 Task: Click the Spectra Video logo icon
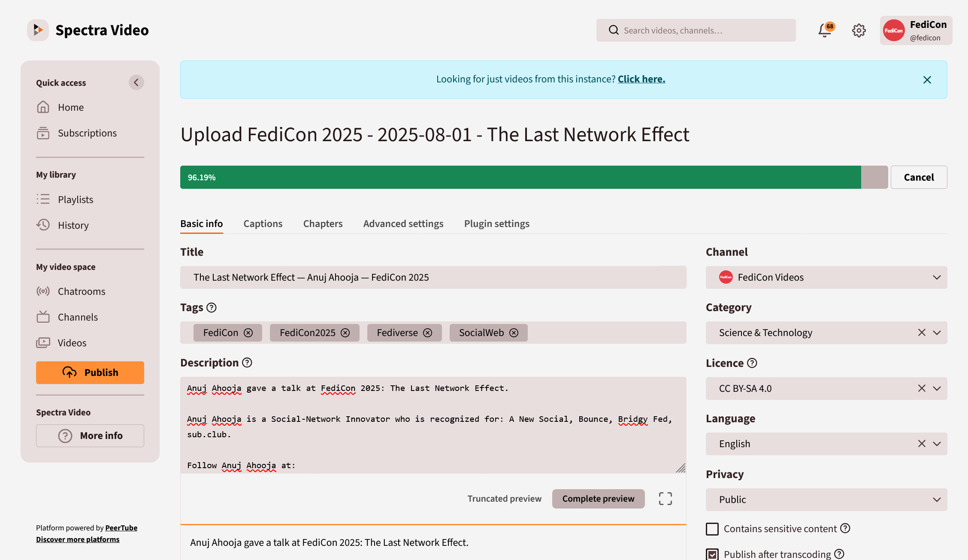[38, 30]
